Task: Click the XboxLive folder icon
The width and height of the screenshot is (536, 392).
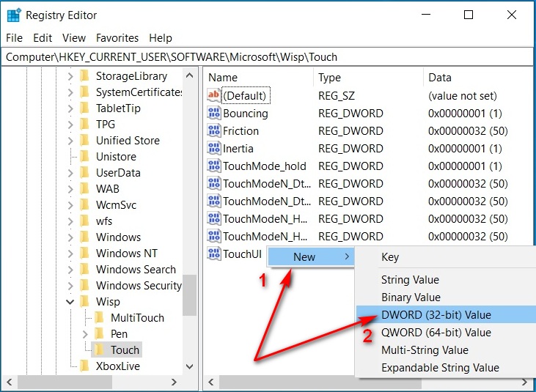Action: pyautogui.click(x=85, y=366)
